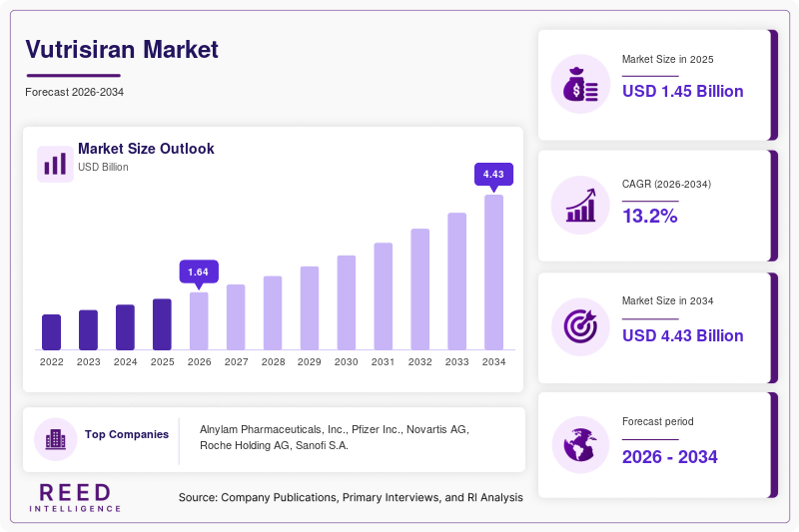Image resolution: width=799 pixels, height=532 pixels.
Task: Select the 2029 bar in the chart
Action: coord(310,308)
